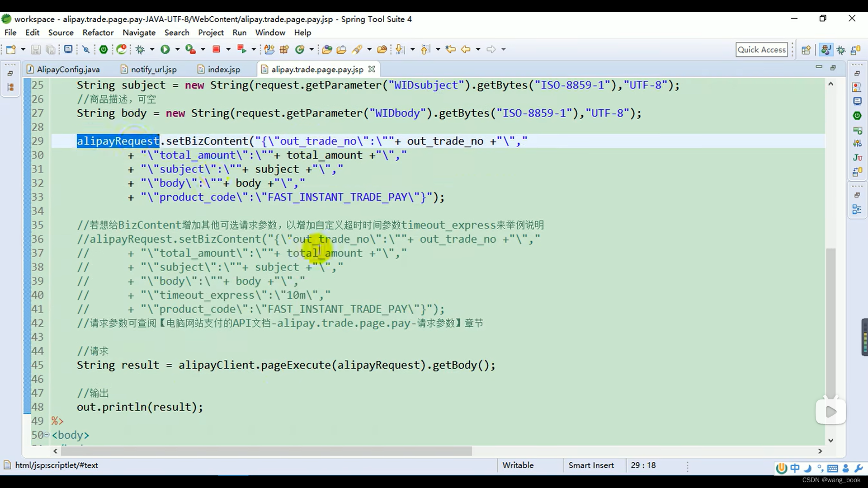Open the Project menu

point(211,33)
